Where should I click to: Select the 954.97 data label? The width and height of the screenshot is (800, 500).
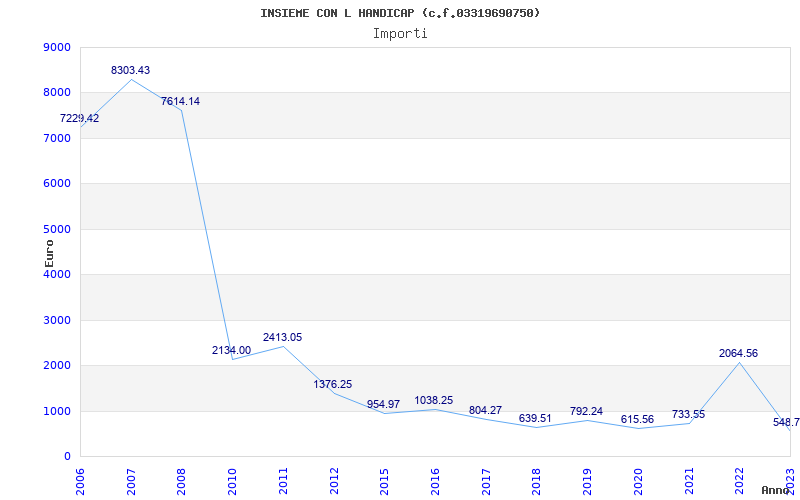click(x=384, y=404)
